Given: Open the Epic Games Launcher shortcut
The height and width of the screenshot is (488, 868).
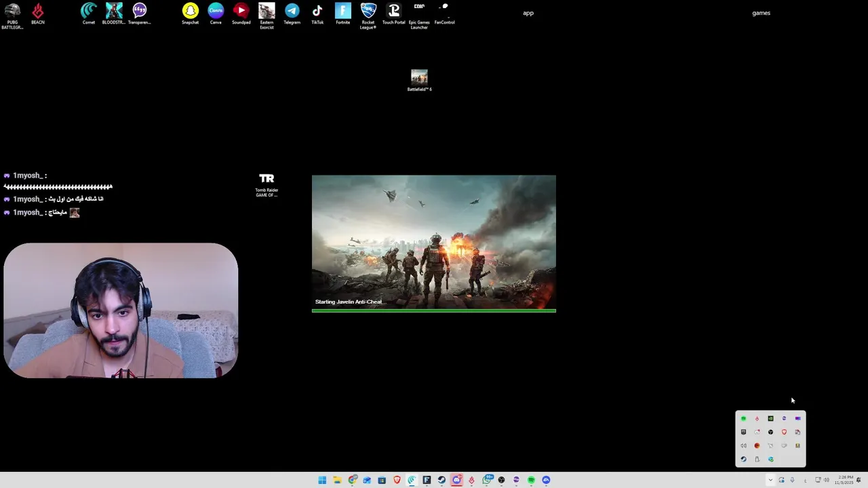Looking at the screenshot, I should (419, 16).
